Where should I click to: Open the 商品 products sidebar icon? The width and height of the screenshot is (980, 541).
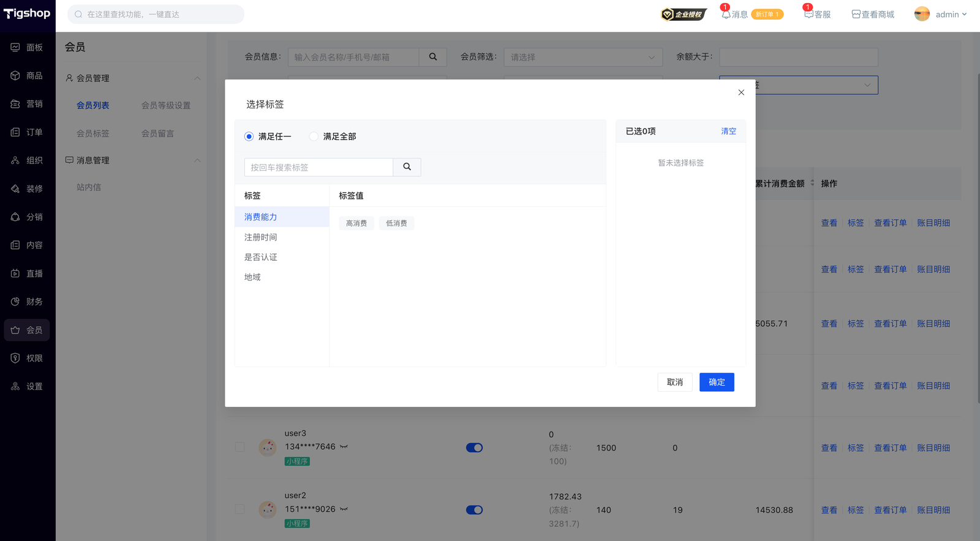click(x=15, y=75)
